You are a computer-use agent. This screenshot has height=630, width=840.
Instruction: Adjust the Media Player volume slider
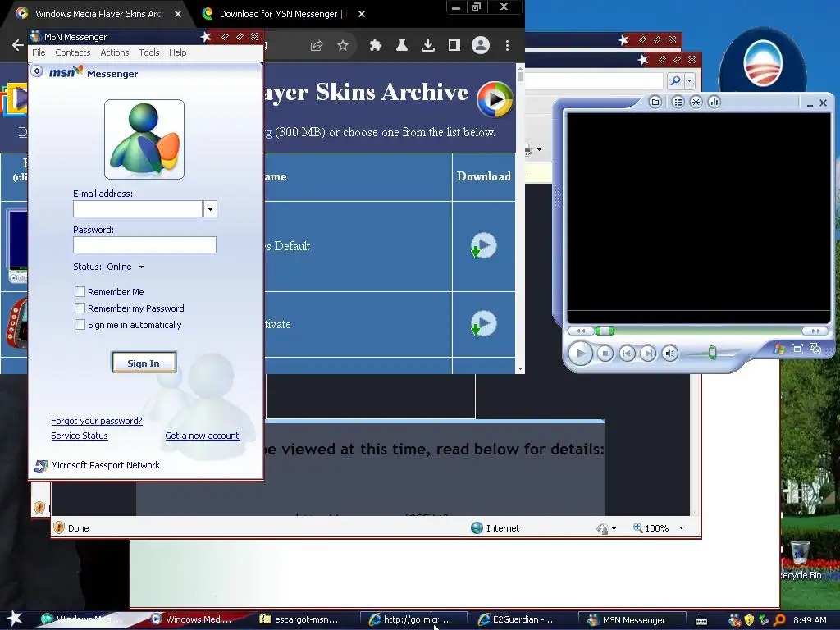click(713, 353)
